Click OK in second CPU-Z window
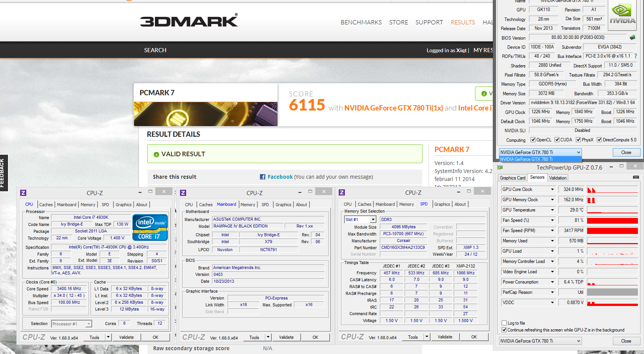Viewport: 644px width, 354px height. coord(315,337)
